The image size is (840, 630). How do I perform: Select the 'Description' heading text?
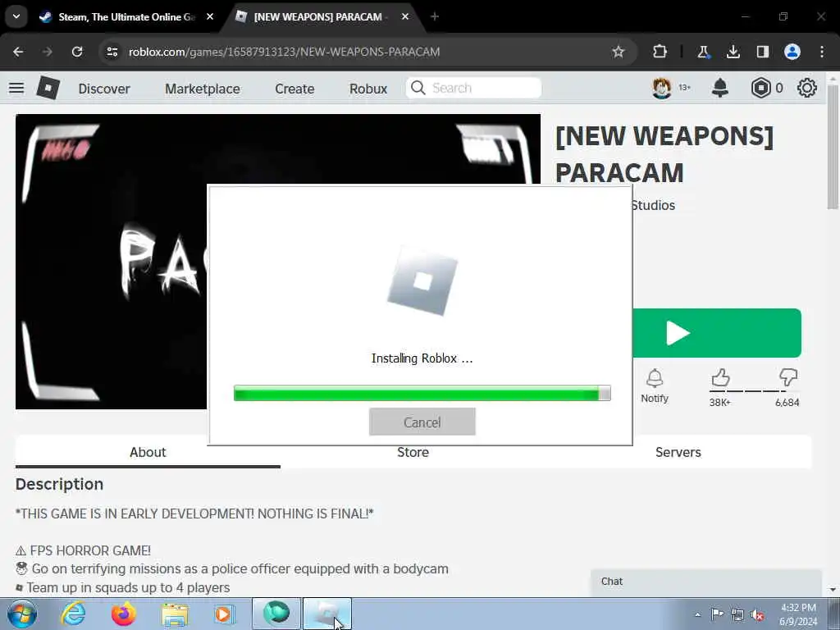[59, 484]
